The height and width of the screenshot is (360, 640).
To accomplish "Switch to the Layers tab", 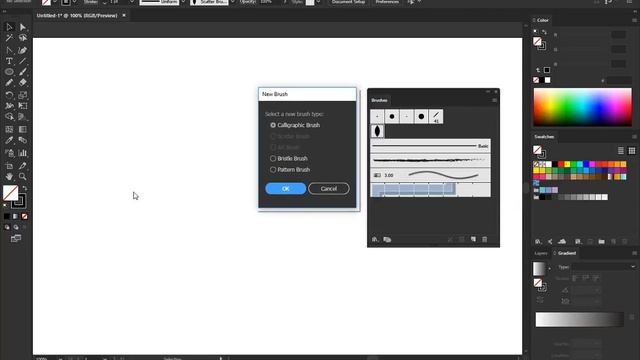I will 541,253.
